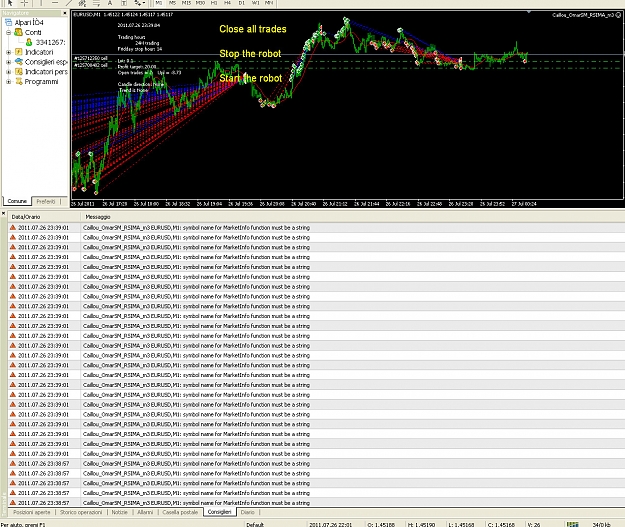This screenshot has height=527, width=625.
Task: Expand the Consiglieri esperti node
Action: (8, 62)
